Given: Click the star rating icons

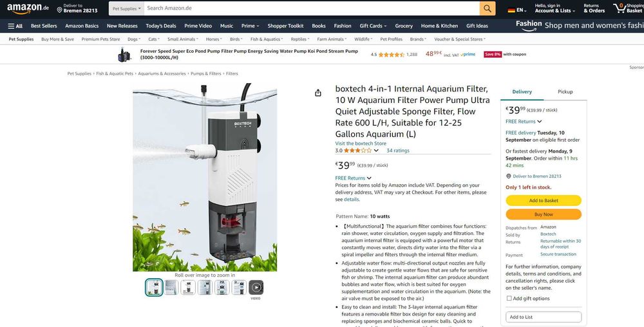Looking at the screenshot, I should pyautogui.click(x=357, y=151).
